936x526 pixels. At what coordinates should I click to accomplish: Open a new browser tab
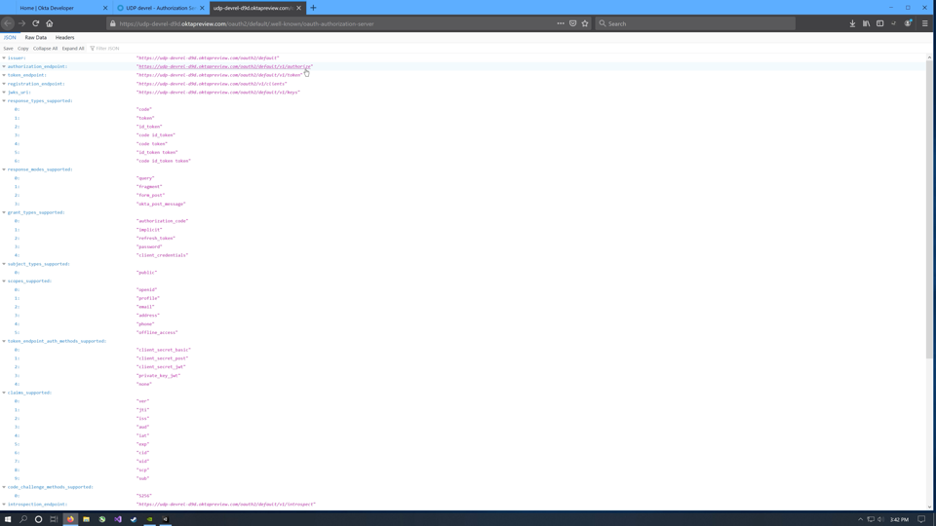[x=313, y=8]
